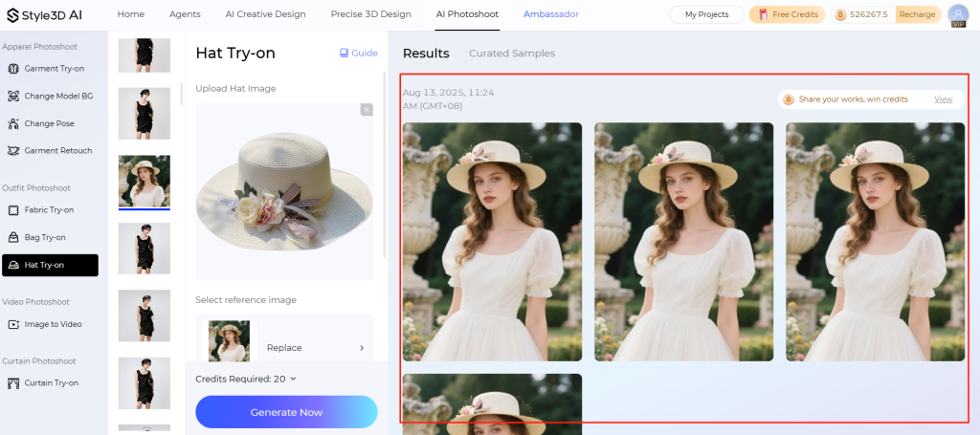The width and height of the screenshot is (980, 435).
Task: Click the history thumbnails list scrollbar
Action: pyautogui.click(x=181, y=94)
